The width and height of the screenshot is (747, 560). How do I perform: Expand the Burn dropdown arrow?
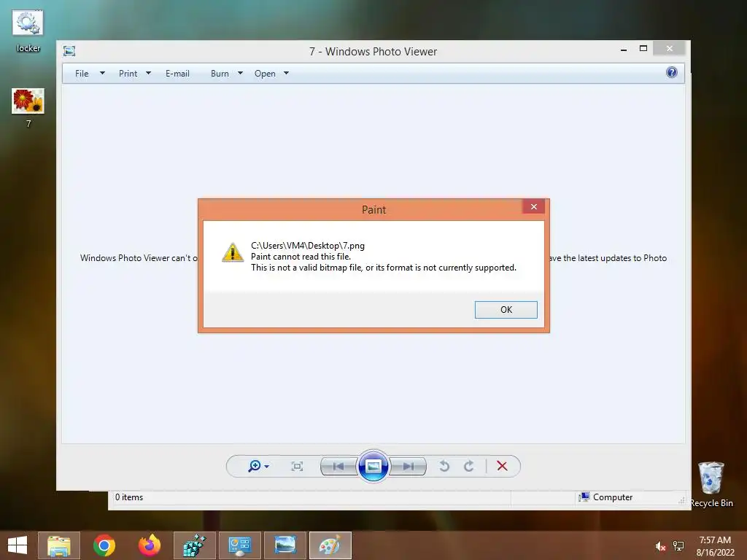pos(240,74)
